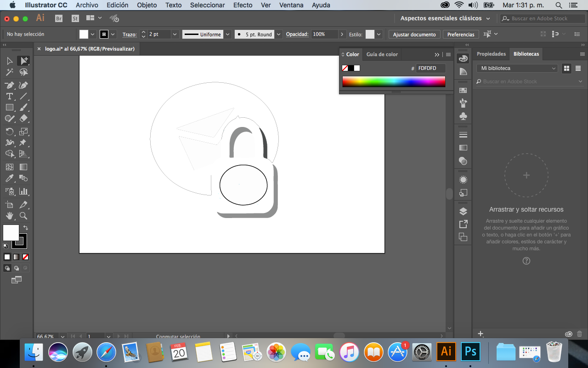Click the Preferencias button
This screenshot has height=368, width=588.
[x=461, y=34]
